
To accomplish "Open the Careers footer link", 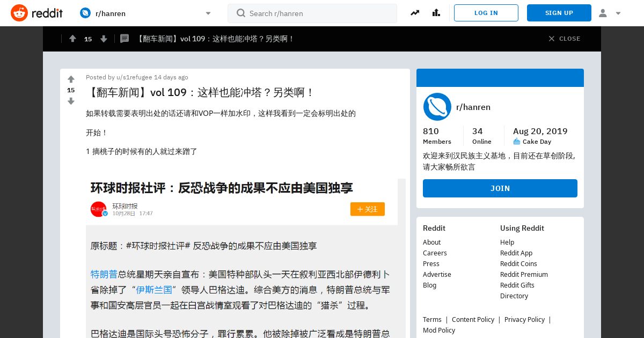I will click(435, 253).
